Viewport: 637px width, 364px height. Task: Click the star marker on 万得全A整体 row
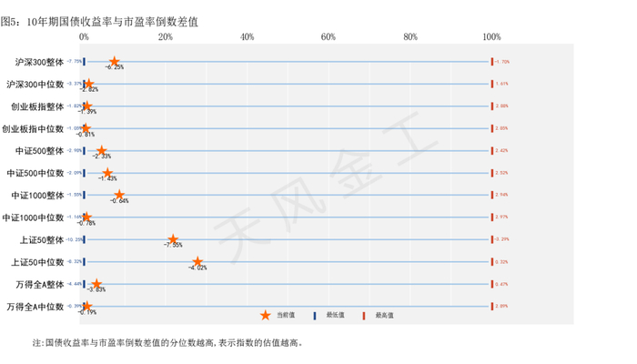pos(96,284)
